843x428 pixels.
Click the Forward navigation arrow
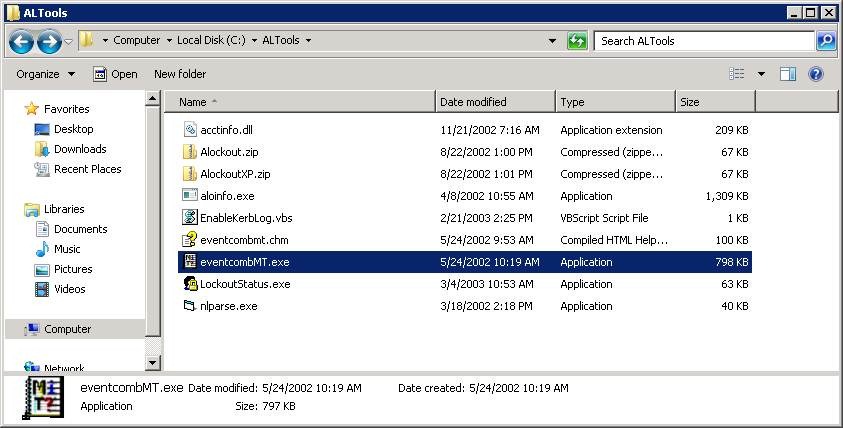coord(48,41)
